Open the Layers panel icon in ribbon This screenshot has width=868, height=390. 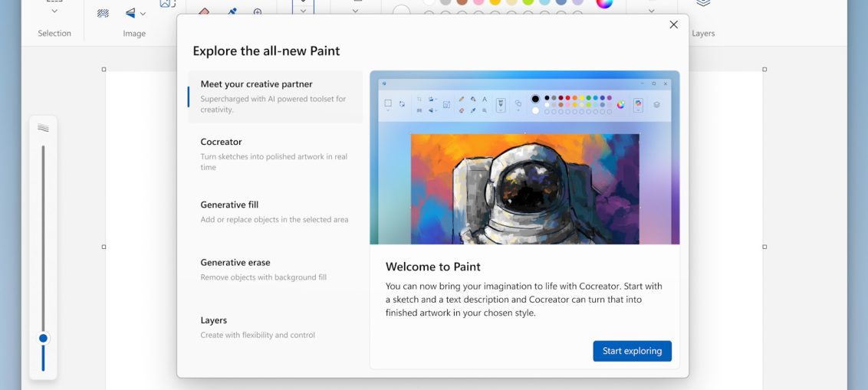(703, 3)
